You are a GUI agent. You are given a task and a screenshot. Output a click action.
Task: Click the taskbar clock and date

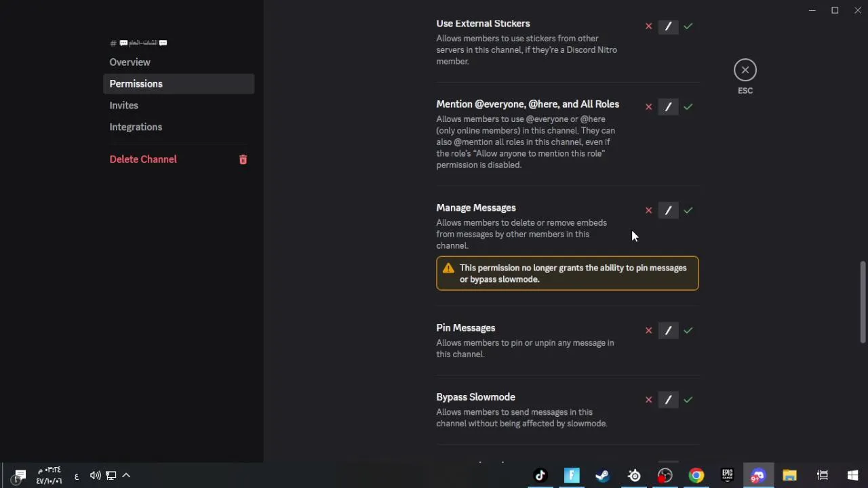(49, 476)
